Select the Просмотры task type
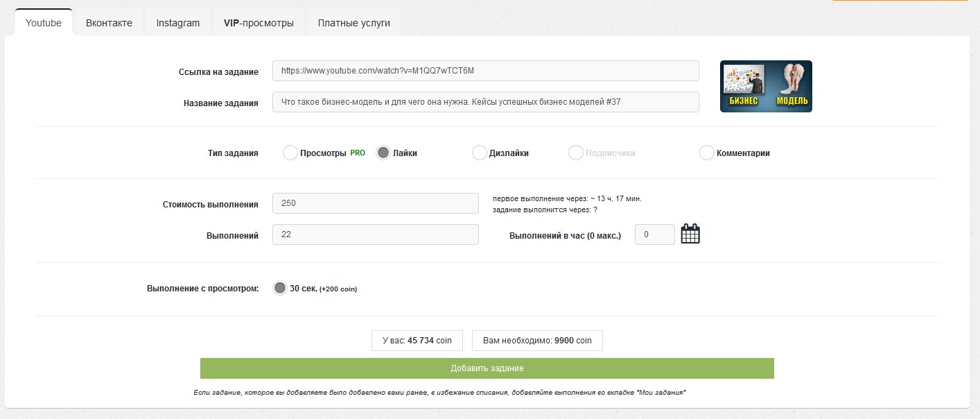This screenshot has height=419, width=980. [x=290, y=153]
